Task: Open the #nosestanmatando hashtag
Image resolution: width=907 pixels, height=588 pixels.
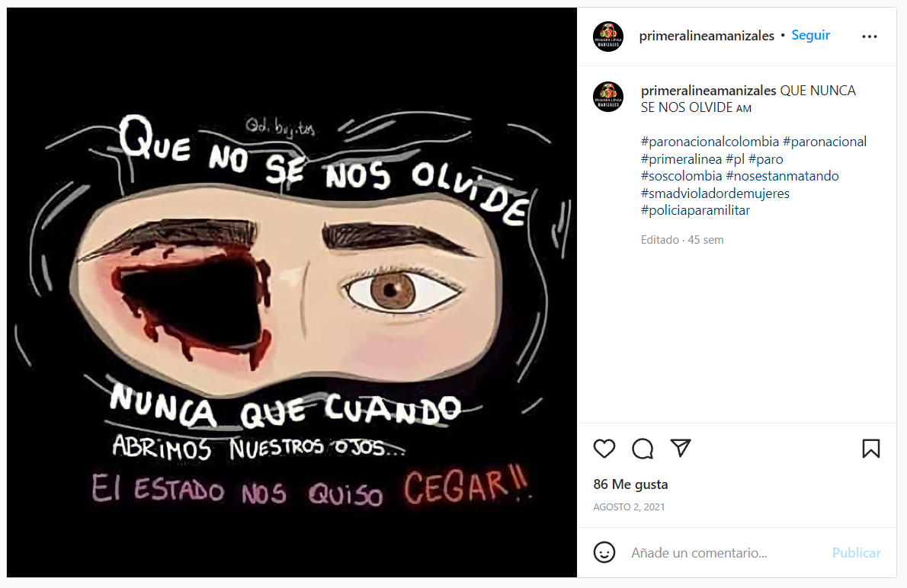Action: pyautogui.click(x=782, y=176)
